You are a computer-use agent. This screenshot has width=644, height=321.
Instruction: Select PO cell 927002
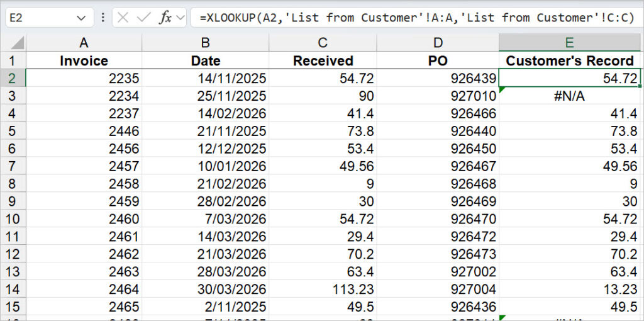click(x=438, y=271)
